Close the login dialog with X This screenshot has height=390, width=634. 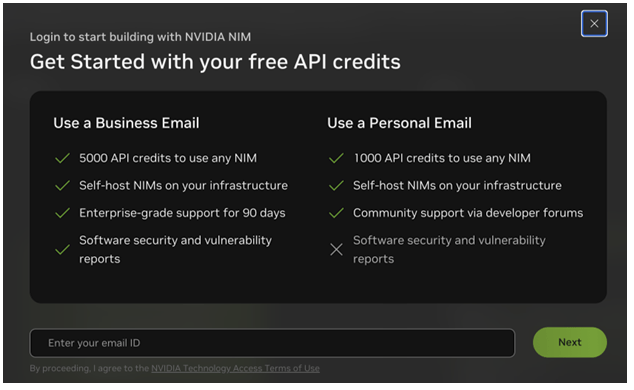[x=594, y=23]
